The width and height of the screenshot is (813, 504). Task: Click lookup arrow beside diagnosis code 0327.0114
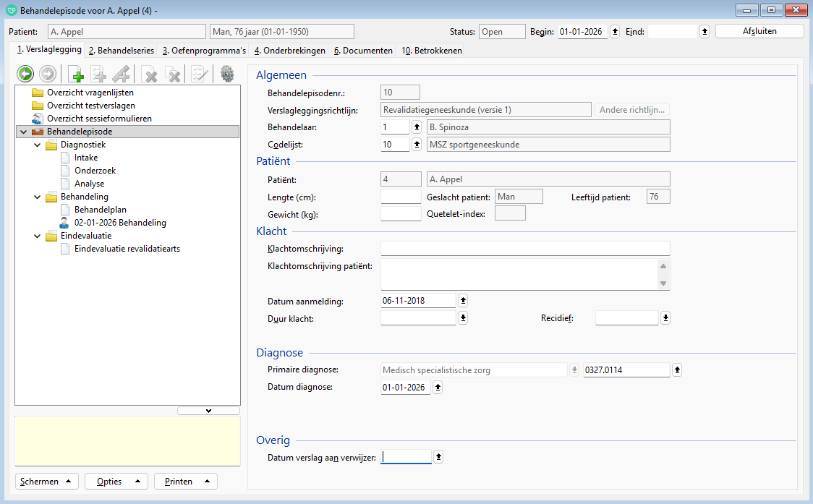677,370
